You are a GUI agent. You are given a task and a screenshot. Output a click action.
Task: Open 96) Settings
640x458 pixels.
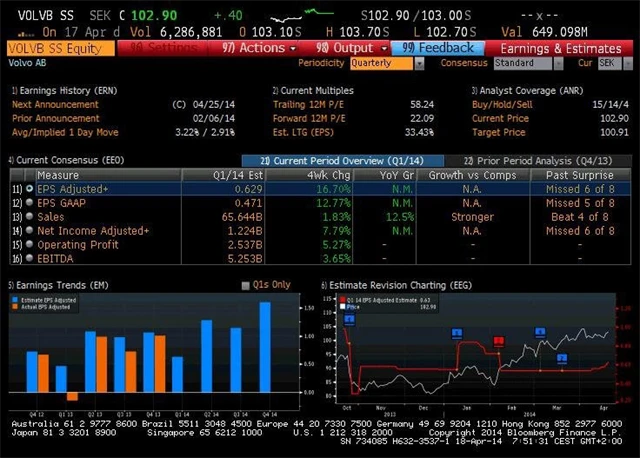(x=163, y=48)
